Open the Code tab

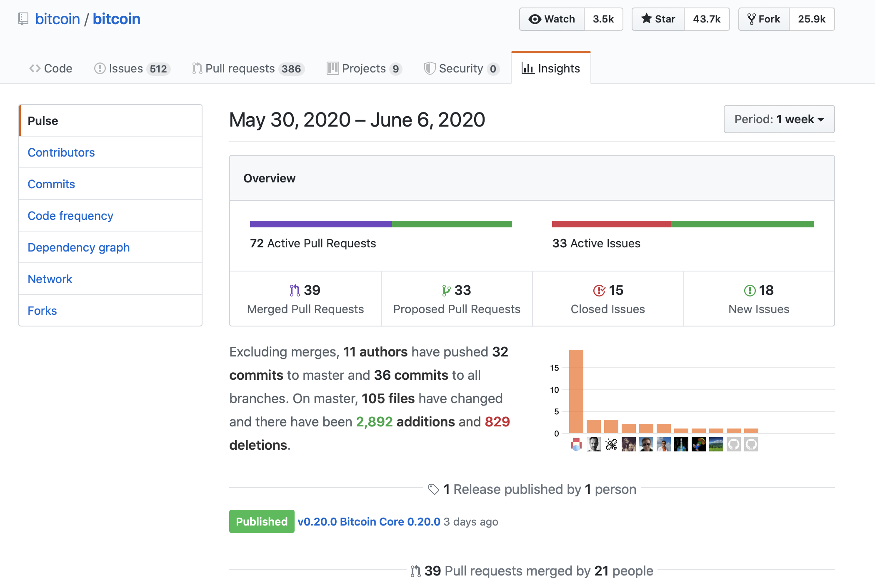point(51,68)
